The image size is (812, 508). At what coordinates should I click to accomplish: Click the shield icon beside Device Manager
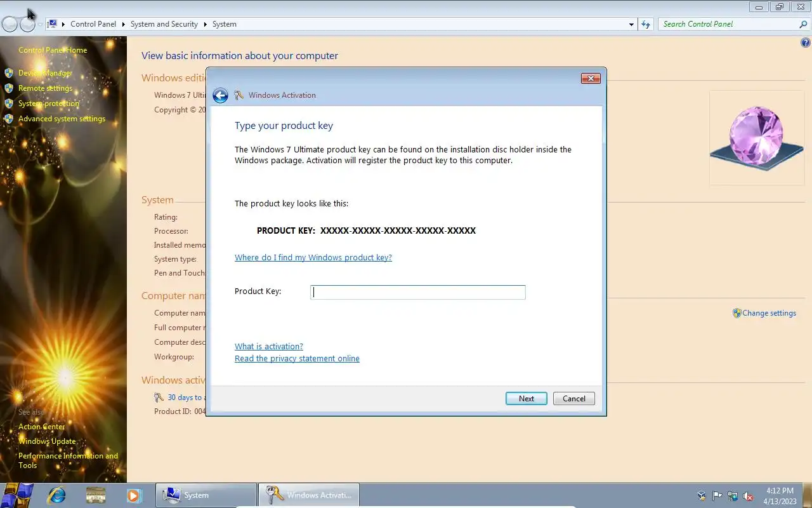click(9, 73)
